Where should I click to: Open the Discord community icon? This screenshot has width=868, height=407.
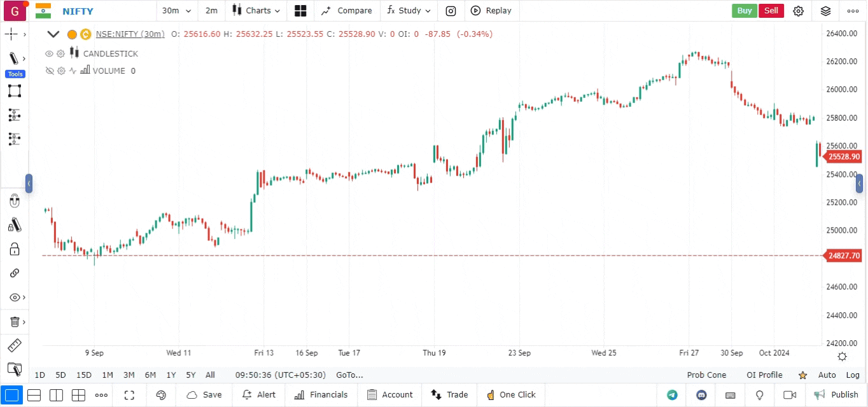tap(701, 395)
